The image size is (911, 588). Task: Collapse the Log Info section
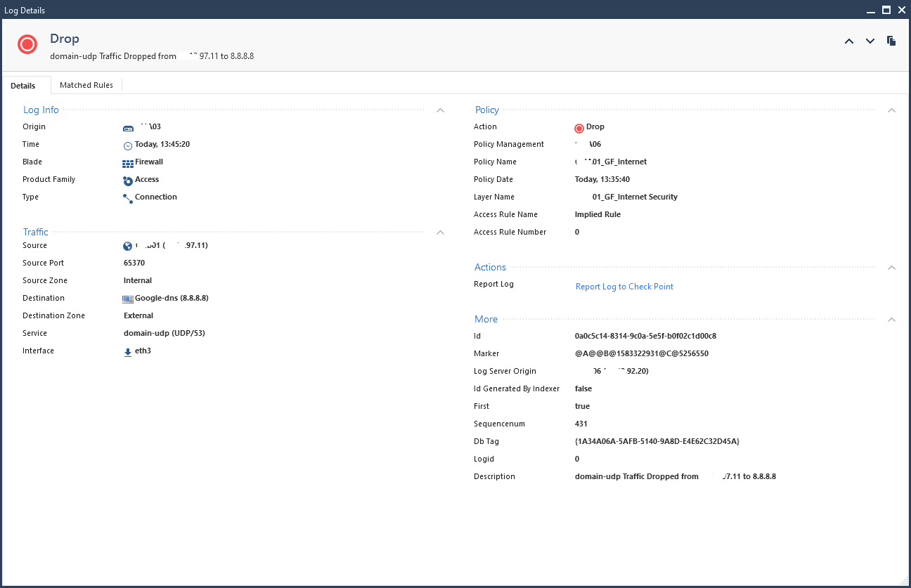[440, 110]
